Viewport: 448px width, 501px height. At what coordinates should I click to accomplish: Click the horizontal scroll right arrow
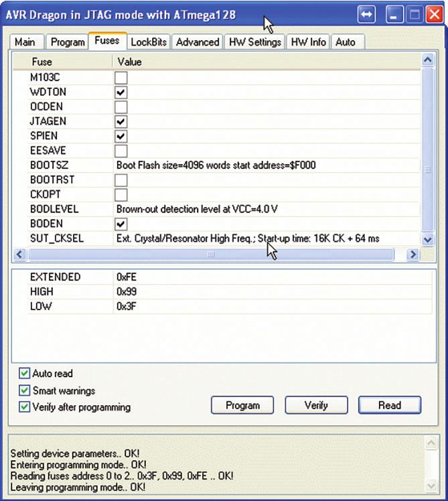coord(413,255)
